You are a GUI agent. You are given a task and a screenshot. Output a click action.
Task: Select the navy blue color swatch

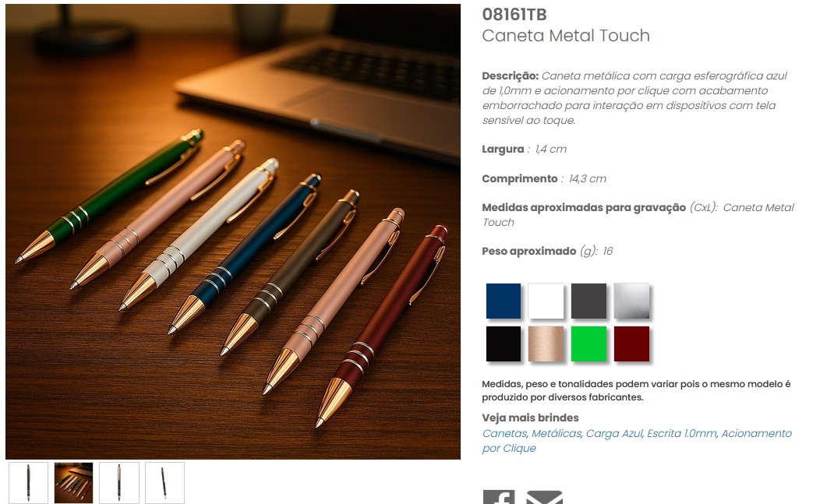(x=503, y=301)
